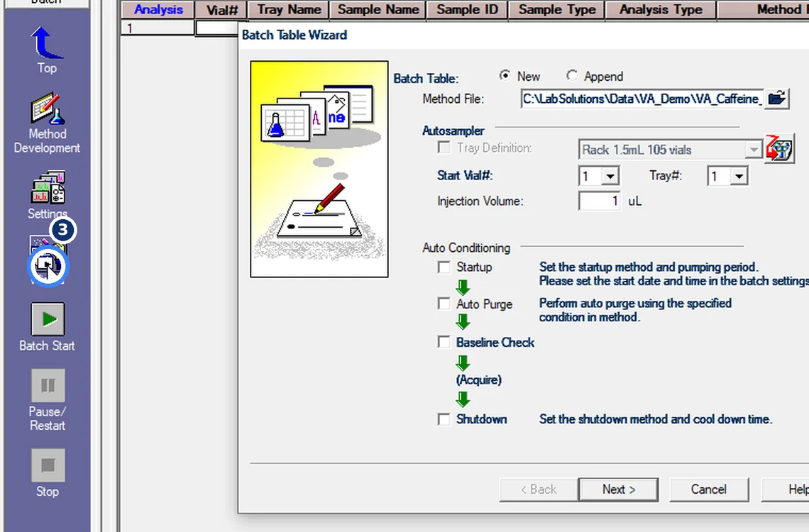Click the Injection Volume field
Viewport: 809px width, 532px height.
coord(600,201)
